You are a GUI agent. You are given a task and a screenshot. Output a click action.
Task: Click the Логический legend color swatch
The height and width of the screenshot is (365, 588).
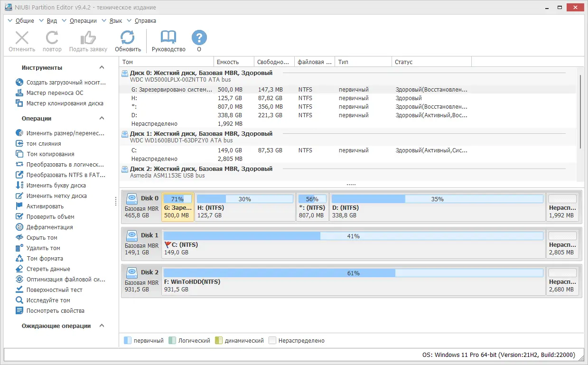pos(172,340)
